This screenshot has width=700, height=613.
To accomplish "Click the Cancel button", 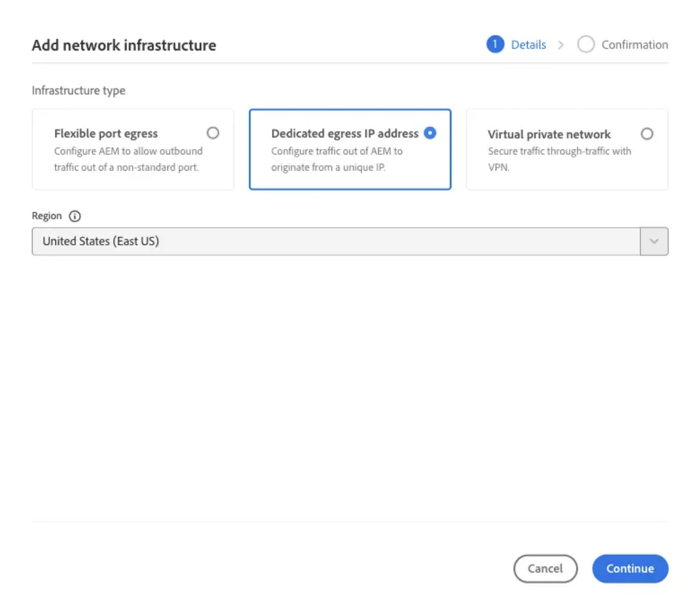I will [546, 569].
